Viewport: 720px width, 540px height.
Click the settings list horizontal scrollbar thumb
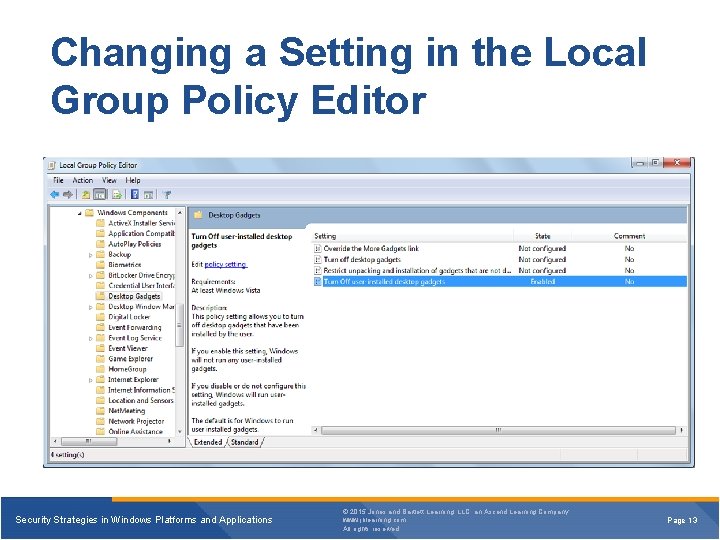[498, 430]
